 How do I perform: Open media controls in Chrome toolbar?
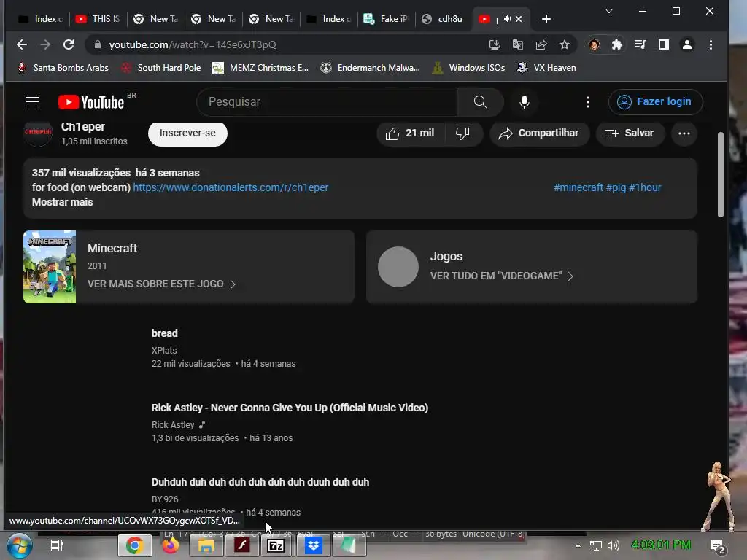coord(640,44)
